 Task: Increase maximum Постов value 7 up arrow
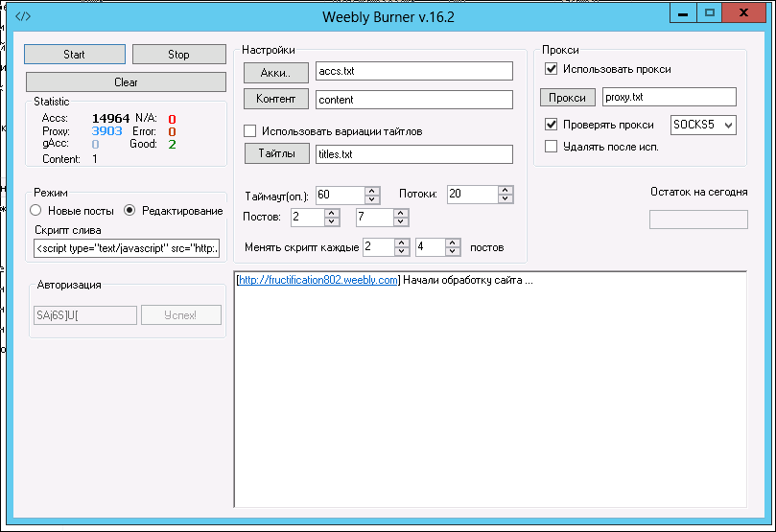[x=401, y=213]
